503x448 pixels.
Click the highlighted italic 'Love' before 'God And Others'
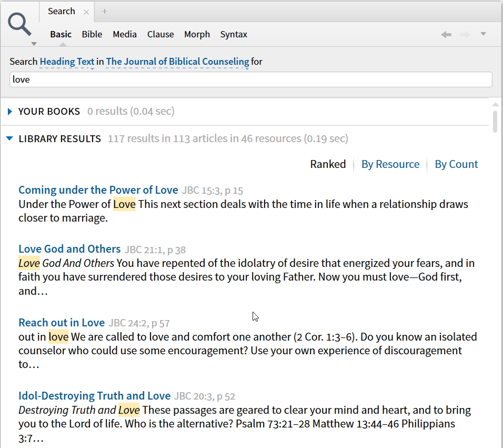click(x=29, y=263)
